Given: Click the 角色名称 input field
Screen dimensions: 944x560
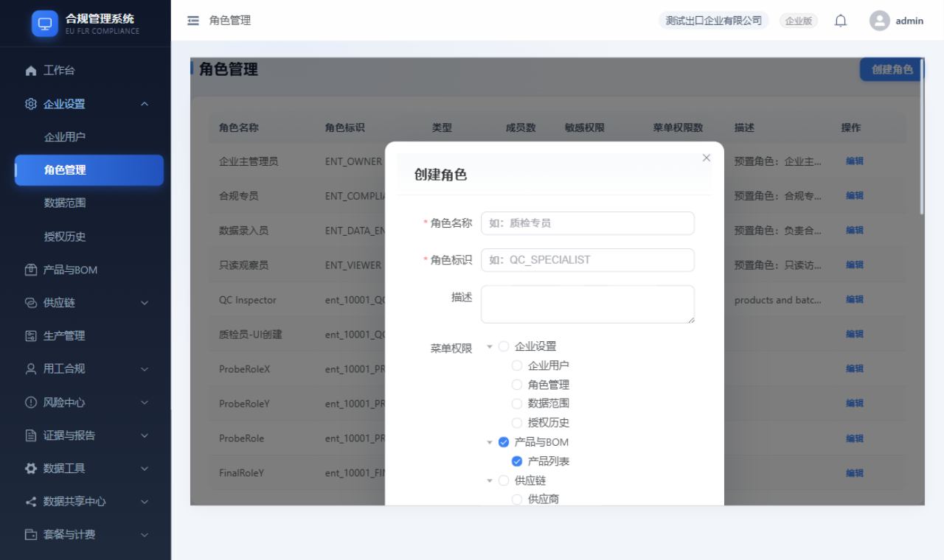Looking at the screenshot, I should (588, 223).
